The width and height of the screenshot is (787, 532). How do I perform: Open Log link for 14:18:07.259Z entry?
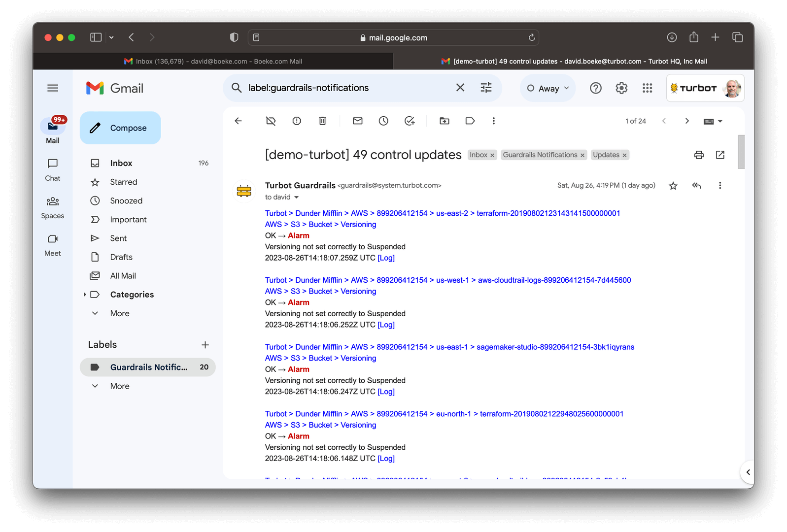click(x=386, y=258)
